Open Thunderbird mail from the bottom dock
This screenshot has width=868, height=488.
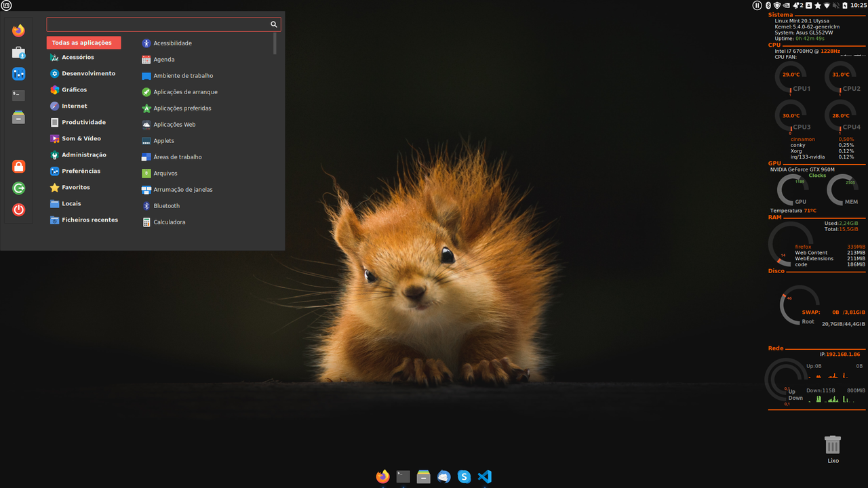pos(444,476)
